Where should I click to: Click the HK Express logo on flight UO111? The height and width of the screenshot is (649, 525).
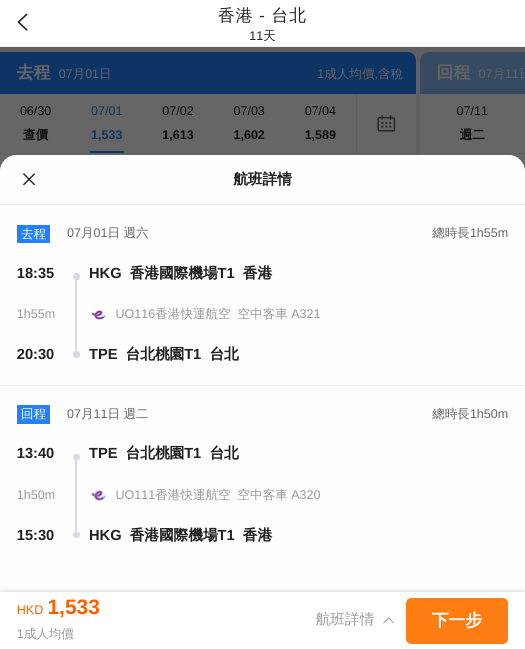coord(98,495)
